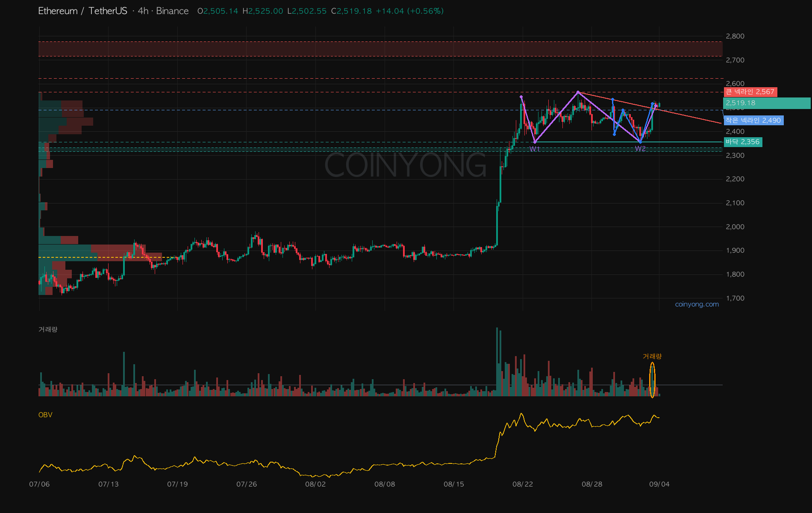Select the blue 작은 넥라인 2,490 label
The width and height of the screenshot is (812, 513).
coord(753,121)
